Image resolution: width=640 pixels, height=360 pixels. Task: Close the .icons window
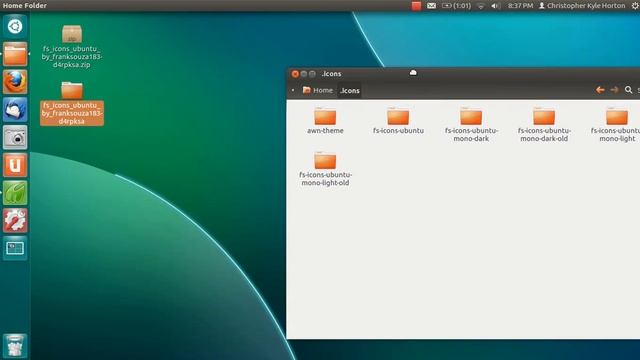[x=295, y=74]
